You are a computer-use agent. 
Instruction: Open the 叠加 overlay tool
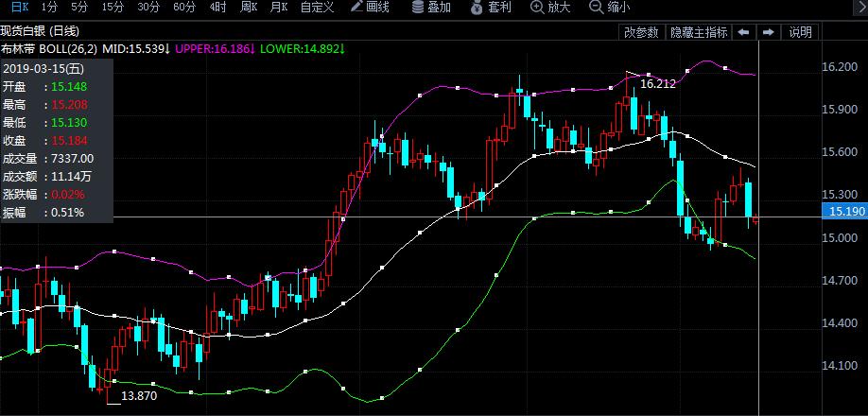[x=431, y=8]
